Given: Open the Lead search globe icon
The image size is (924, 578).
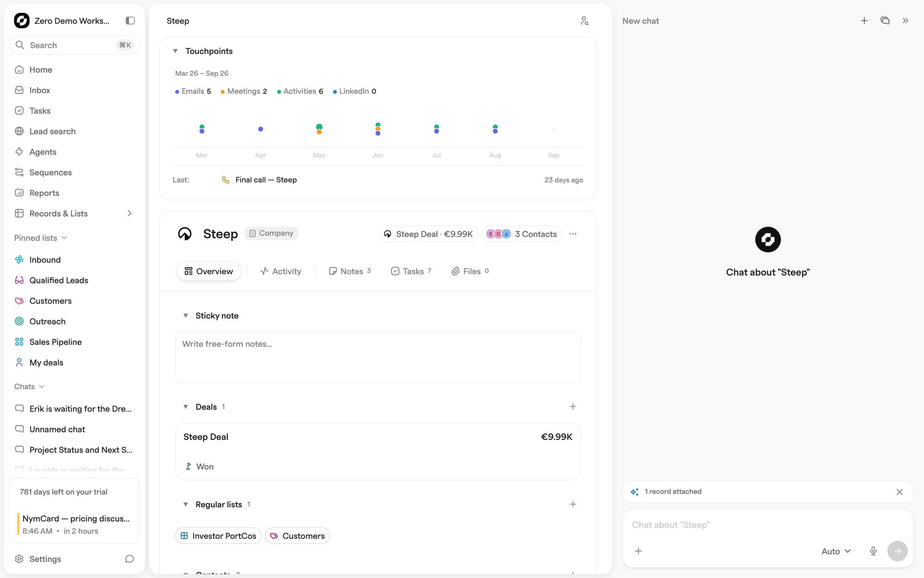Looking at the screenshot, I should click(x=19, y=131).
